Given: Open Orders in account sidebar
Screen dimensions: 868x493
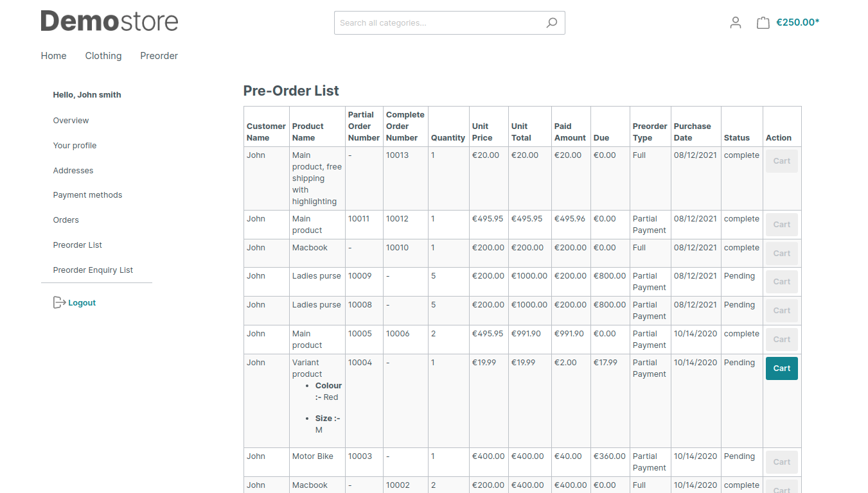Looking at the screenshot, I should [x=66, y=220].
